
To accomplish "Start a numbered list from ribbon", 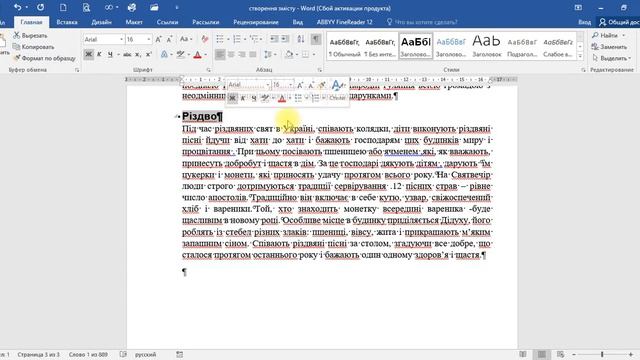I will pos(237,39).
